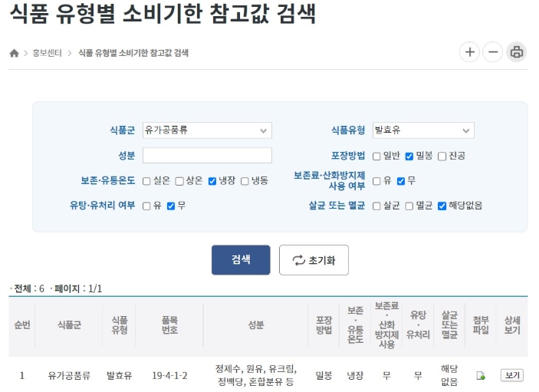The image size is (539, 392).
Task: Open the 식품유형 dropdown showing 발효유
Action: [423, 130]
